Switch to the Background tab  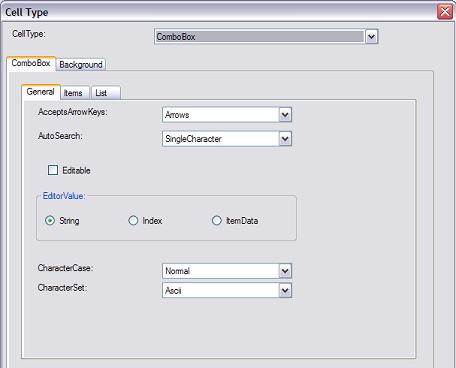pyautogui.click(x=81, y=65)
